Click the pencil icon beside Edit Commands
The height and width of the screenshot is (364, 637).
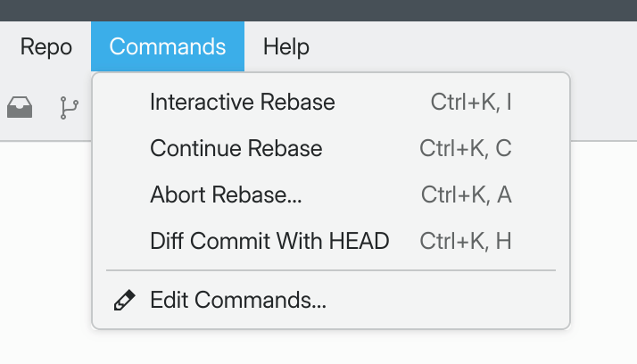pyautogui.click(x=124, y=301)
